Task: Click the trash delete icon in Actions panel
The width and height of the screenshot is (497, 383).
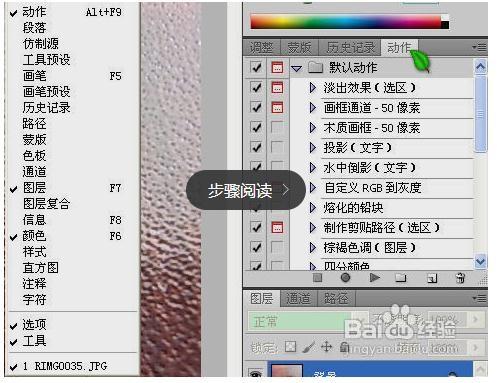Action: click(460, 278)
